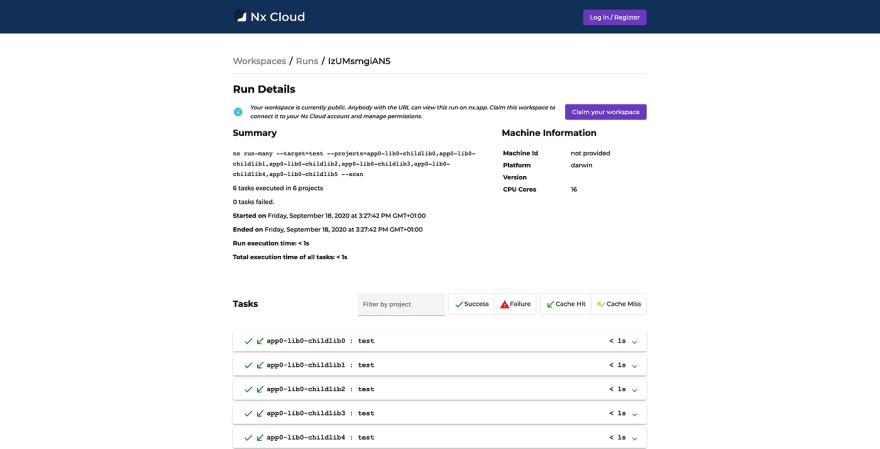Click the IzUMsmgiAN5 breadcrumb text
Screen dimensions: 880x449
359,61
